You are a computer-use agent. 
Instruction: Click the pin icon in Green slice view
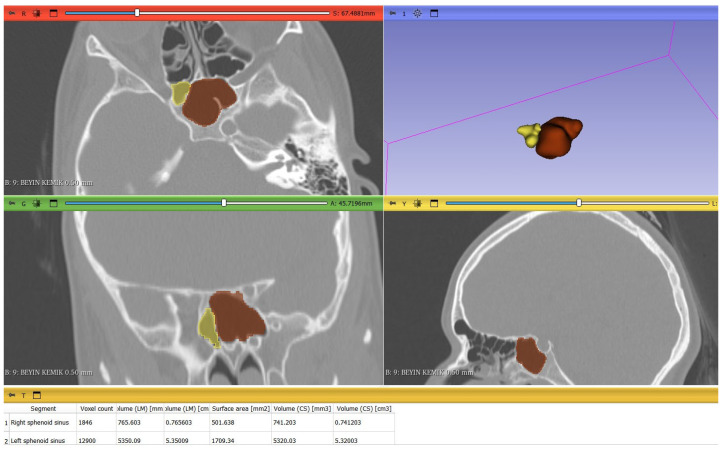(x=12, y=203)
